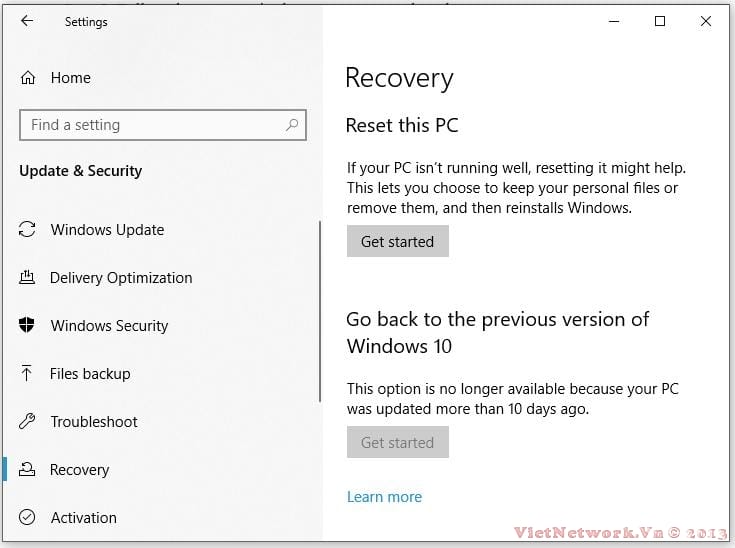Click the Recovery sidebar icon

(28, 470)
